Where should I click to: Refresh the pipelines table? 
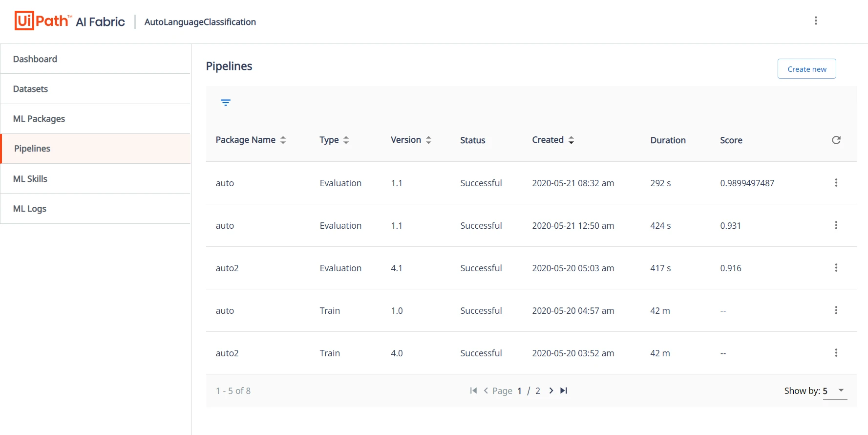point(836,140)
